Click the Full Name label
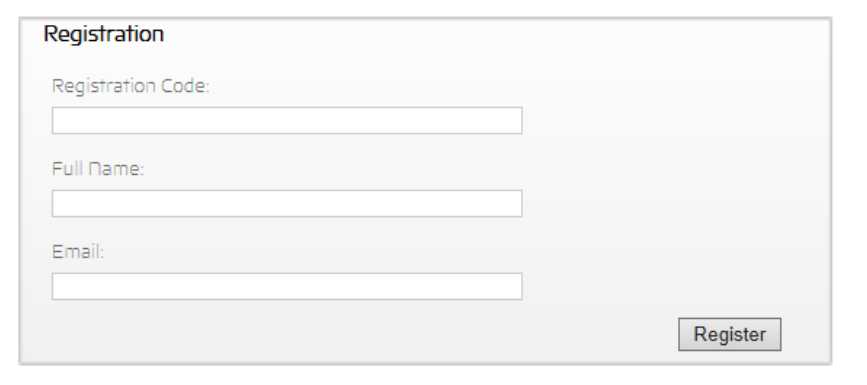Viewport: 867px width, 385px height. [x=98, y=169]
